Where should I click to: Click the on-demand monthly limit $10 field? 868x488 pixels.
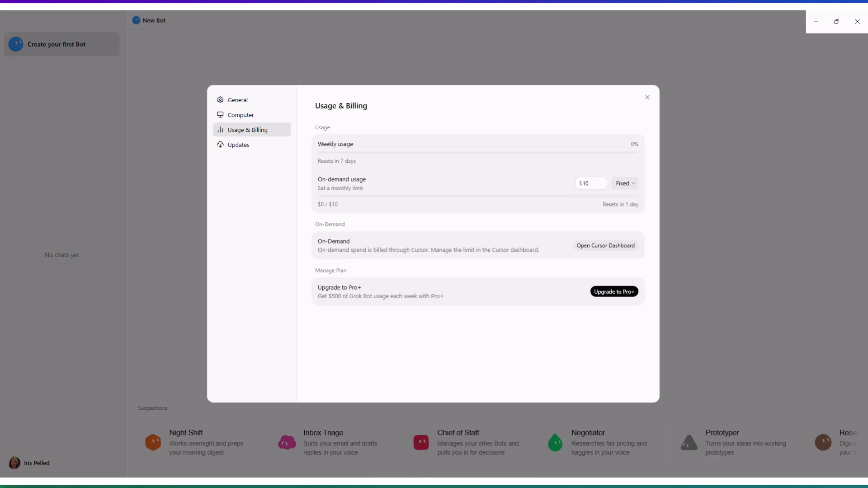tap(591, 183)
